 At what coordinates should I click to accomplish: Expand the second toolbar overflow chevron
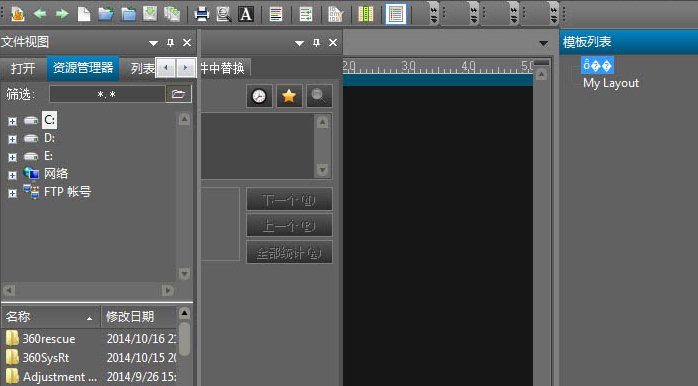[474, 15]
